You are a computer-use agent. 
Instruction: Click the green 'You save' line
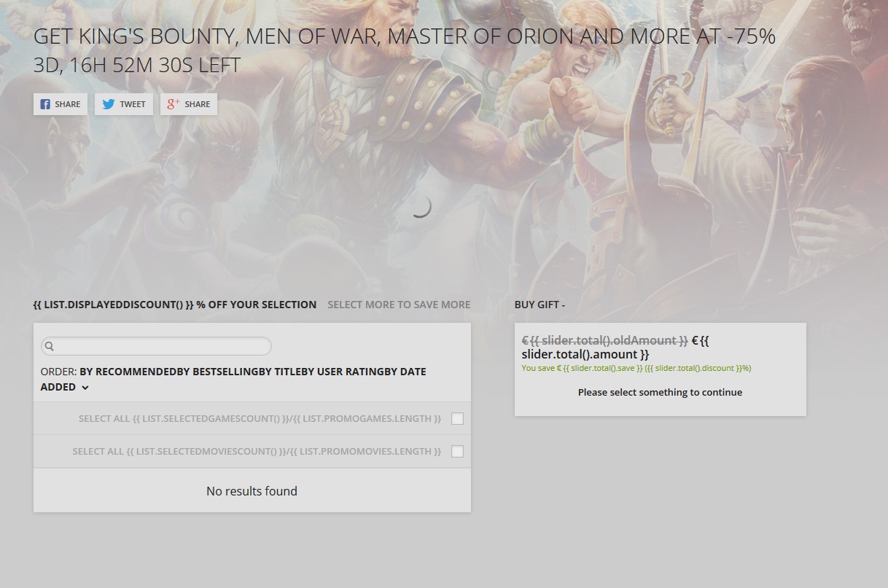636,368
